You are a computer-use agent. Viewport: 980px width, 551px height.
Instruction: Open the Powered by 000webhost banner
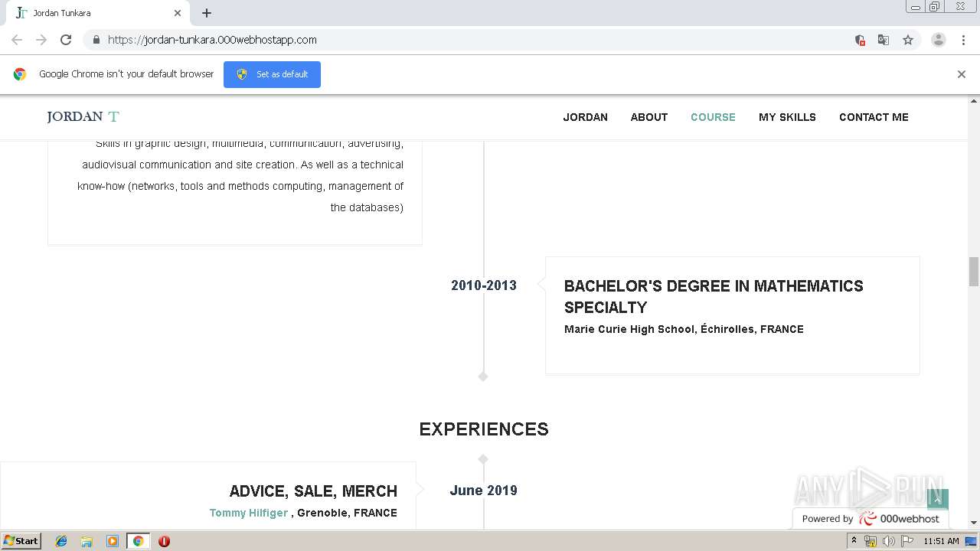coord(871,518)
